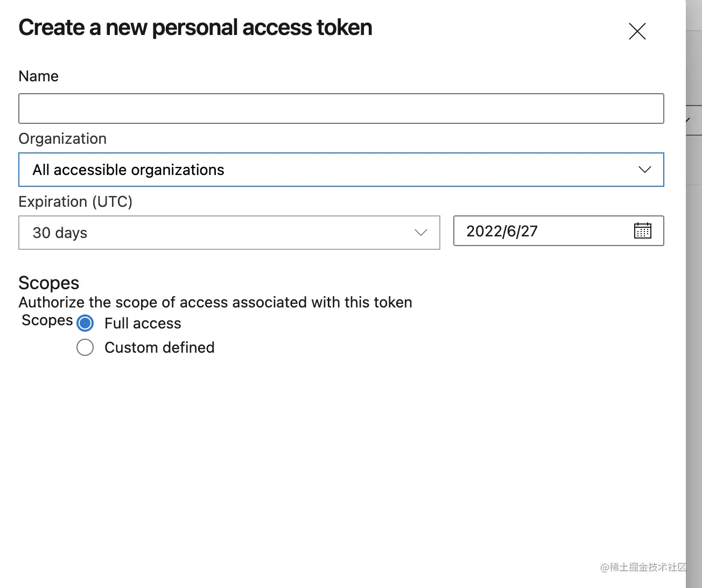Click the Organization field label
Image resolution: width=702 pixels, height=588 pixels.
click(x=62, y=138)
